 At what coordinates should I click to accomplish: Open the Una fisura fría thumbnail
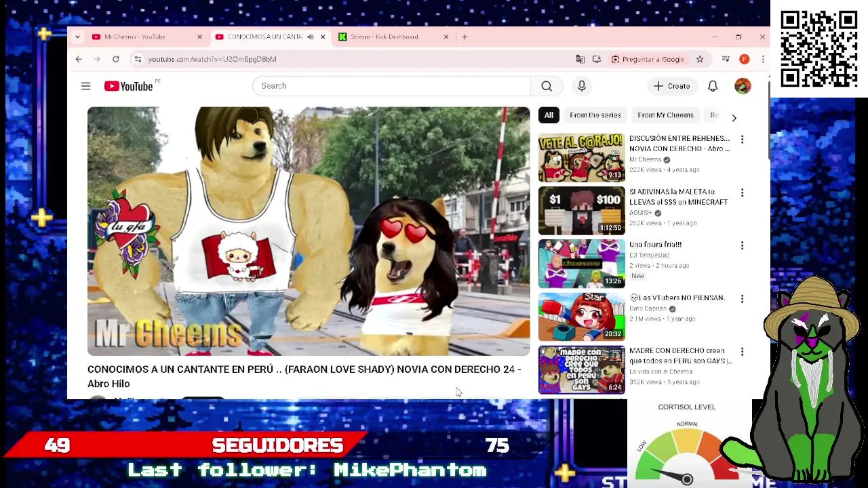[x=581, y=264]
